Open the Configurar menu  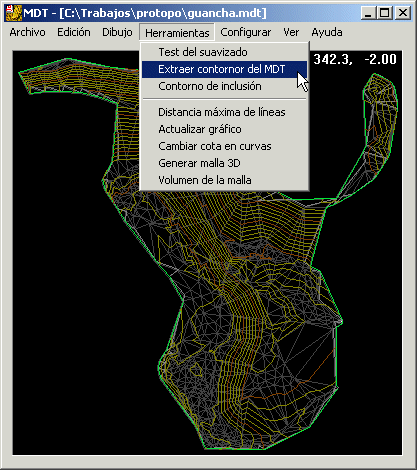245,32
